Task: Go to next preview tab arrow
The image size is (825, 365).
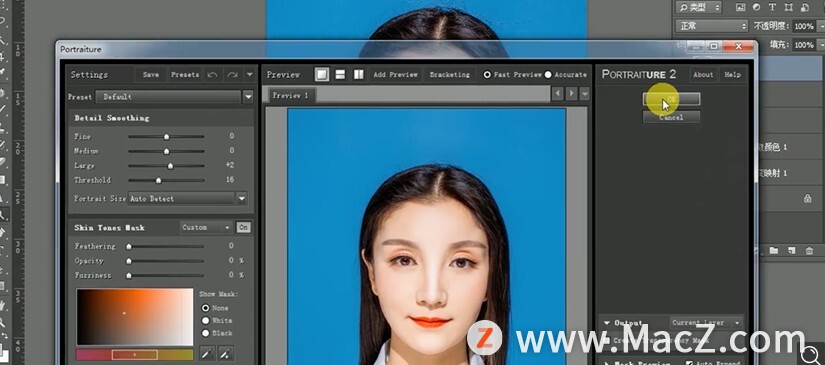Action: [571, 94]
